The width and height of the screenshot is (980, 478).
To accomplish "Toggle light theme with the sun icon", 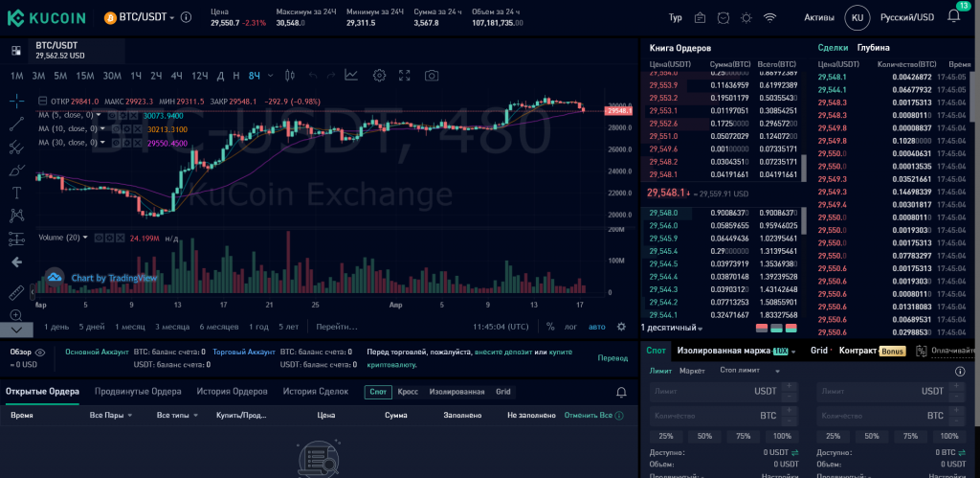I will [x=746, y=17].
